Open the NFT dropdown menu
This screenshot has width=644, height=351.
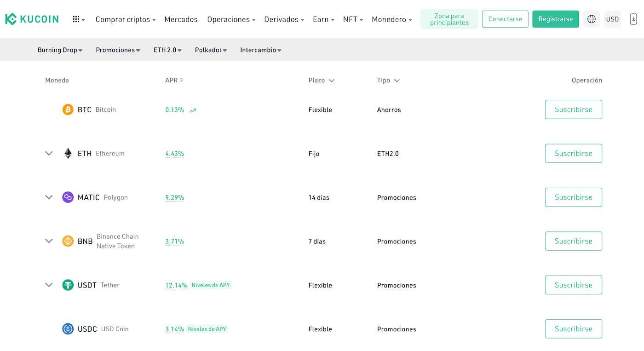tap(353, 19)
